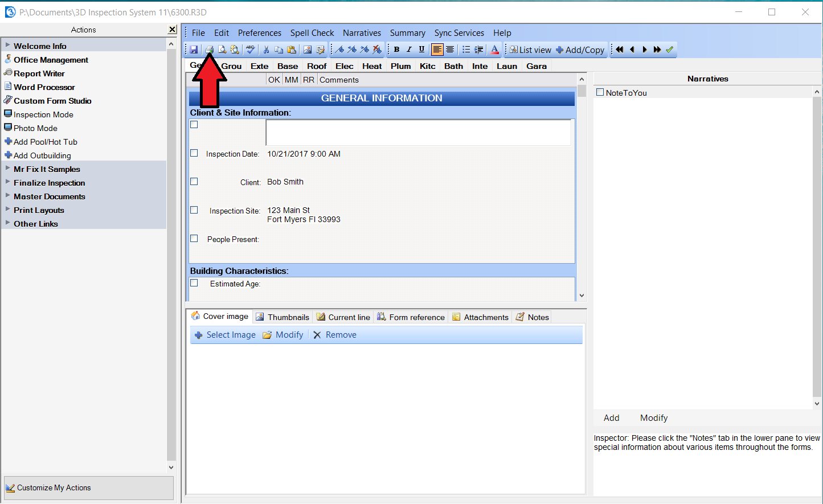
Task: Click Add Outbuilding action
Action: (x=42, y=155)
